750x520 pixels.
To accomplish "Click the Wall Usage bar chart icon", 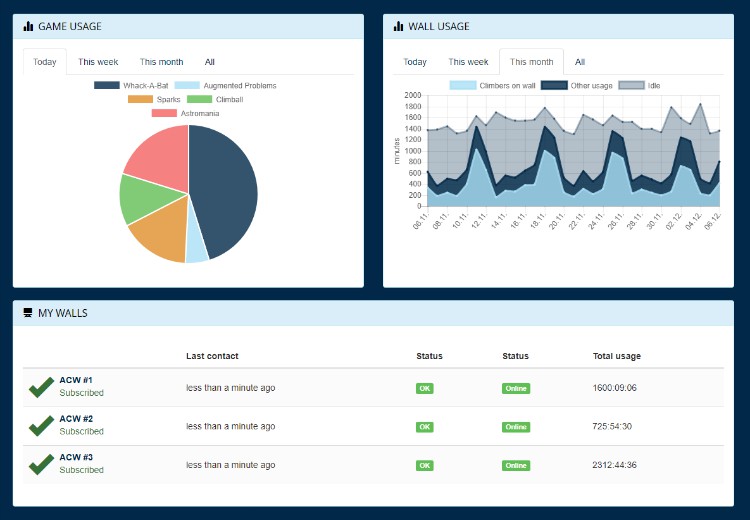I will [399, 26].
